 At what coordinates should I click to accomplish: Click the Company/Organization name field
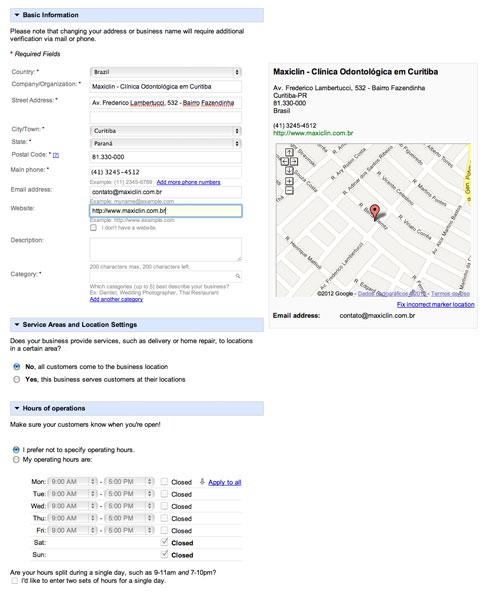166,87
